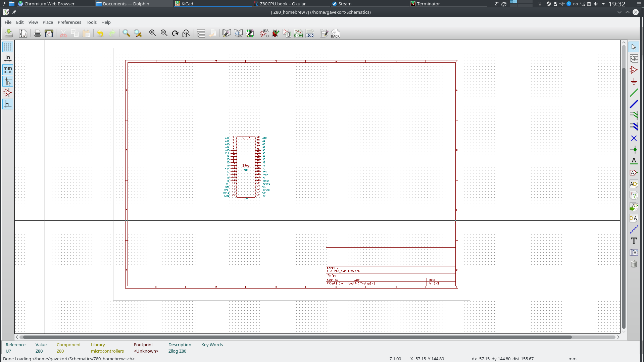This screenshot has width=644, height=362.
Task: Print the schematic
Action: tap(38, 33)
